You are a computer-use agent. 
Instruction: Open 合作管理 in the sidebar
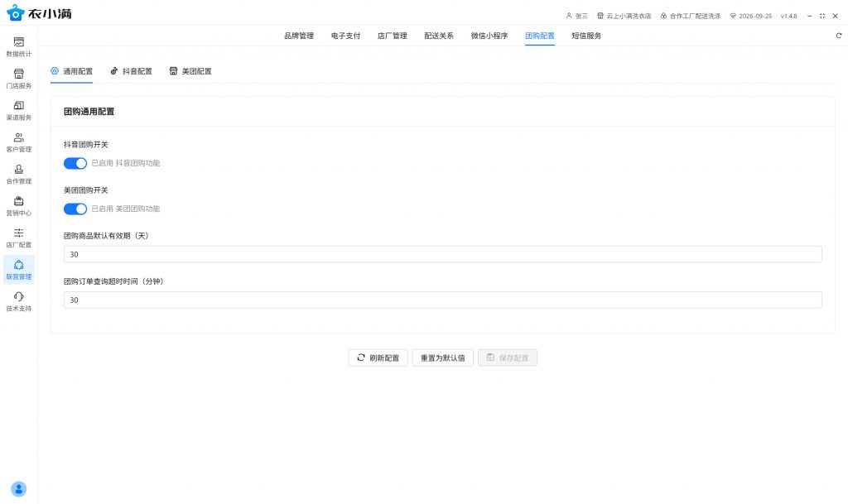click(18, 174)
